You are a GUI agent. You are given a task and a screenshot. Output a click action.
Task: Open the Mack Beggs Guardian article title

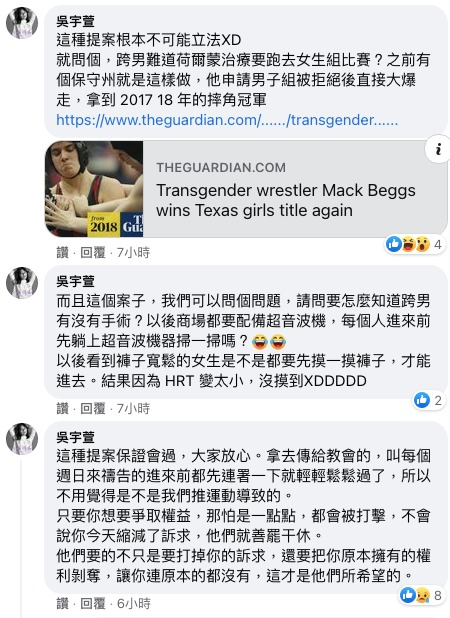(x=286, y=200)
